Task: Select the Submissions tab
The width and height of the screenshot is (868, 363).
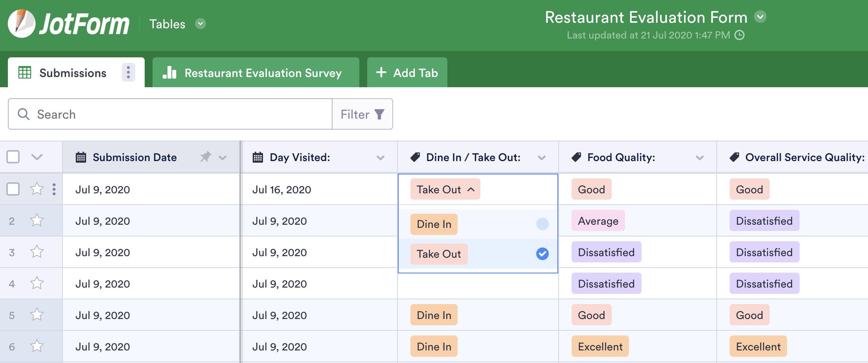Action: tap(73, 73)
